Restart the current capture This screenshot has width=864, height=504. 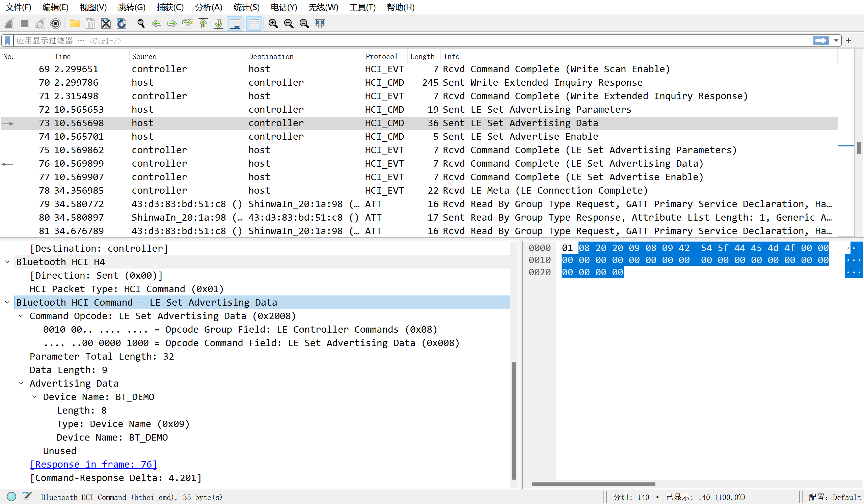coord(40,23)
